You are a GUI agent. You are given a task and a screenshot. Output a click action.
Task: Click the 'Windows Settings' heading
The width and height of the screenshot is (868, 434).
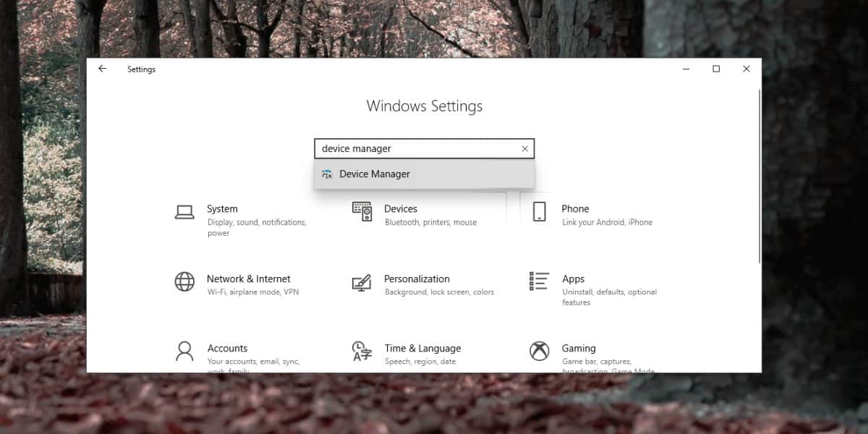[424, 106]
